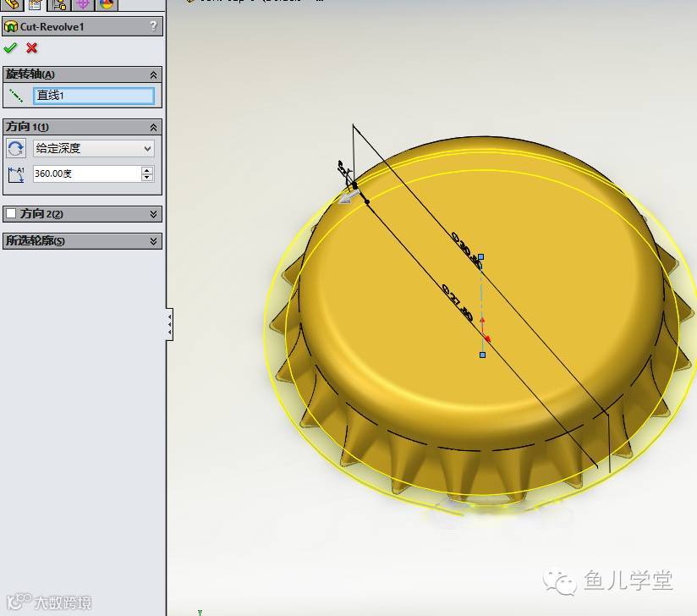Click the axis of revolution line icon
This screenshot has width=697, height=616.
pos(16,96)
